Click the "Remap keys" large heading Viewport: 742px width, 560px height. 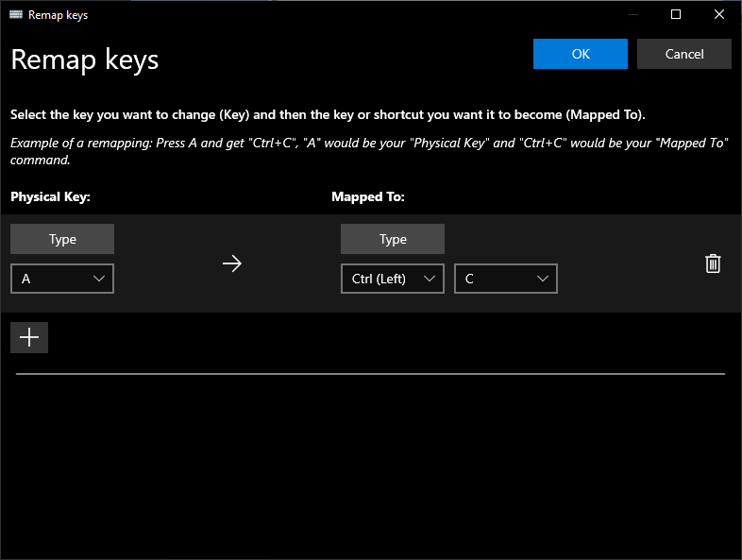85,60
